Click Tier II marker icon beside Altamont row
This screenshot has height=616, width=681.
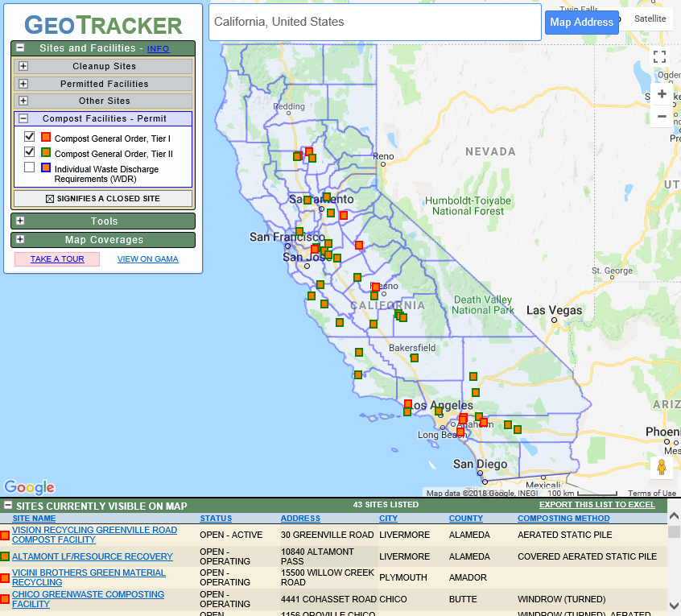pos(5,556)
